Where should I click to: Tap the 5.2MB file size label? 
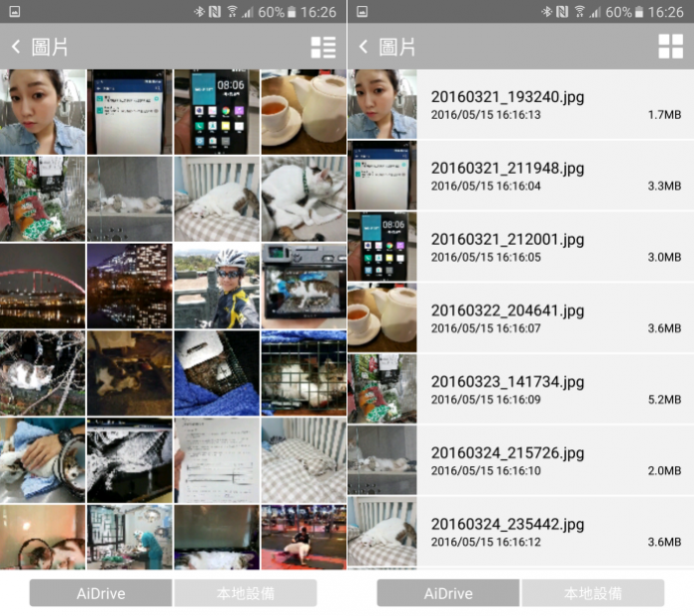(664, 400)
